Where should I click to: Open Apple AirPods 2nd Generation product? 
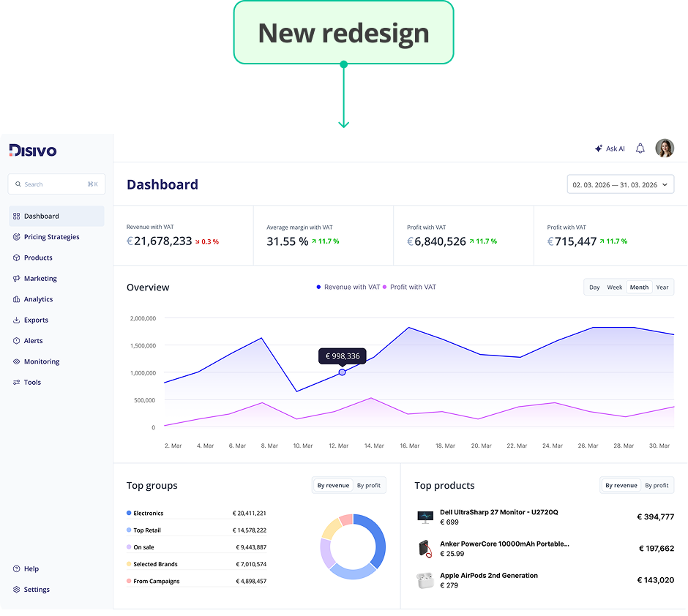pyautogui.click(x=489, y=575)
